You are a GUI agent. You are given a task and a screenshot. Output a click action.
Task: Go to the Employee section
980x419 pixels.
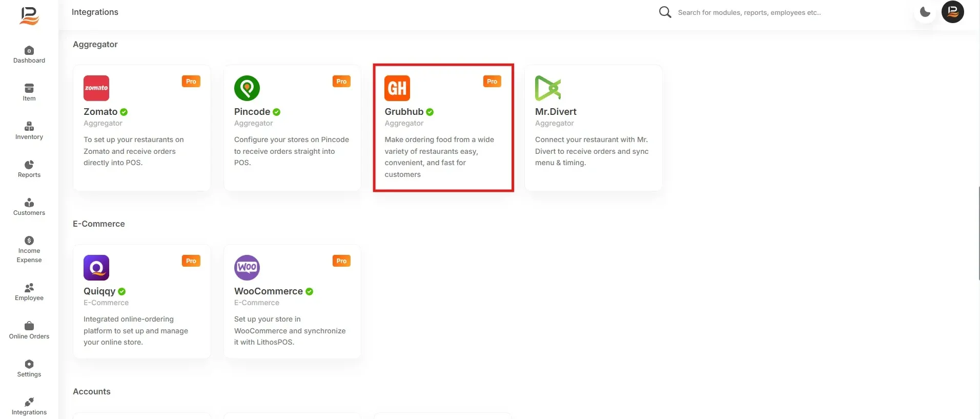coord(29,292)
